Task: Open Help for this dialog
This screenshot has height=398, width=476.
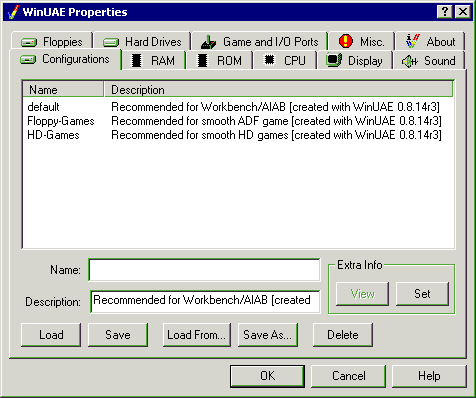Action: [x=429, y=376]
